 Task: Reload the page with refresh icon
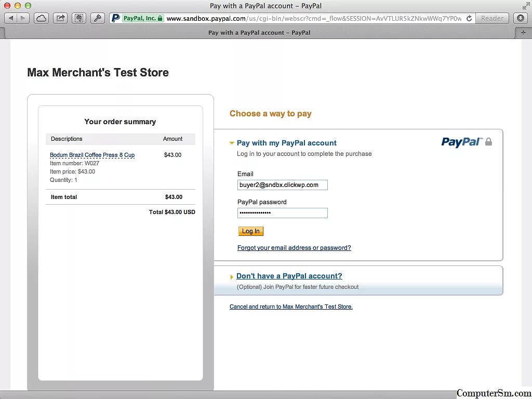pyautogui.click(x=469, y=18)
